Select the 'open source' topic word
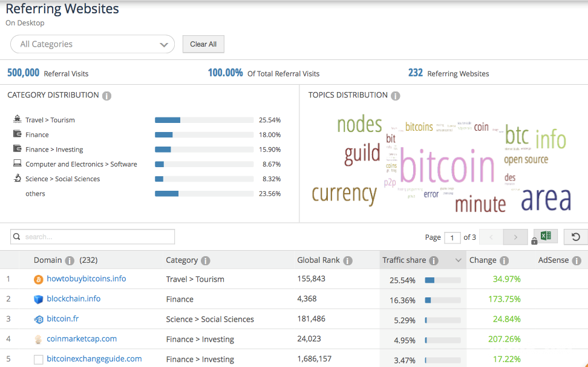Viewport: 588px width, 367px height. click(526, 160)
